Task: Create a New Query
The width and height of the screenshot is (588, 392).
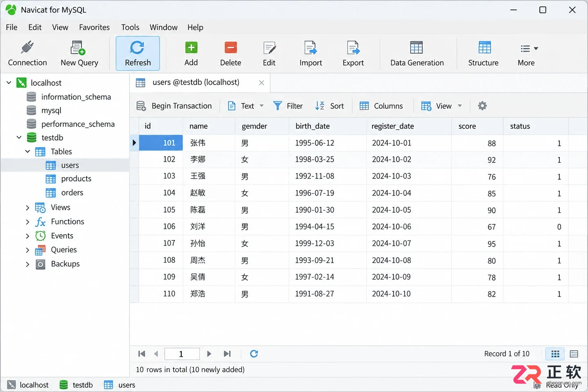Action: [x=79, y=53]
